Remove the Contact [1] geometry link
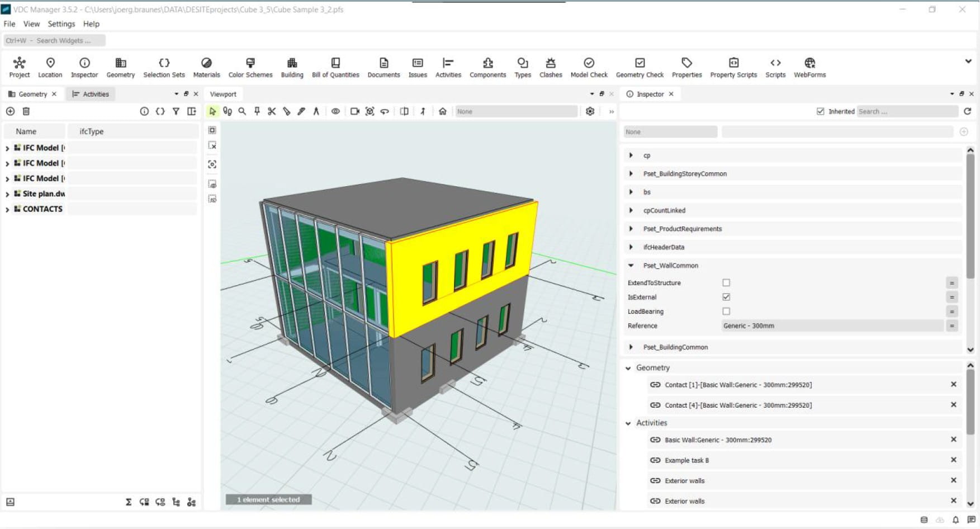 click(953, 385)
